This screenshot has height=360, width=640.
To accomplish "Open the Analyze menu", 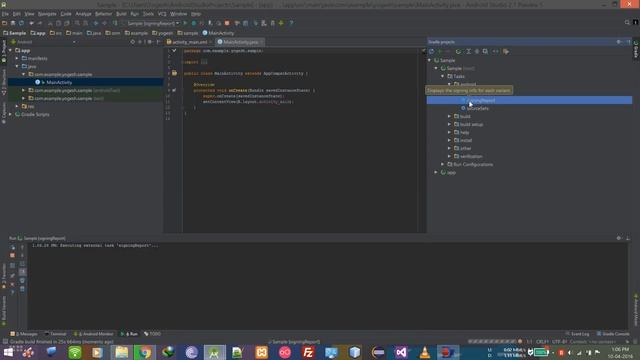I will coord(83,14).
